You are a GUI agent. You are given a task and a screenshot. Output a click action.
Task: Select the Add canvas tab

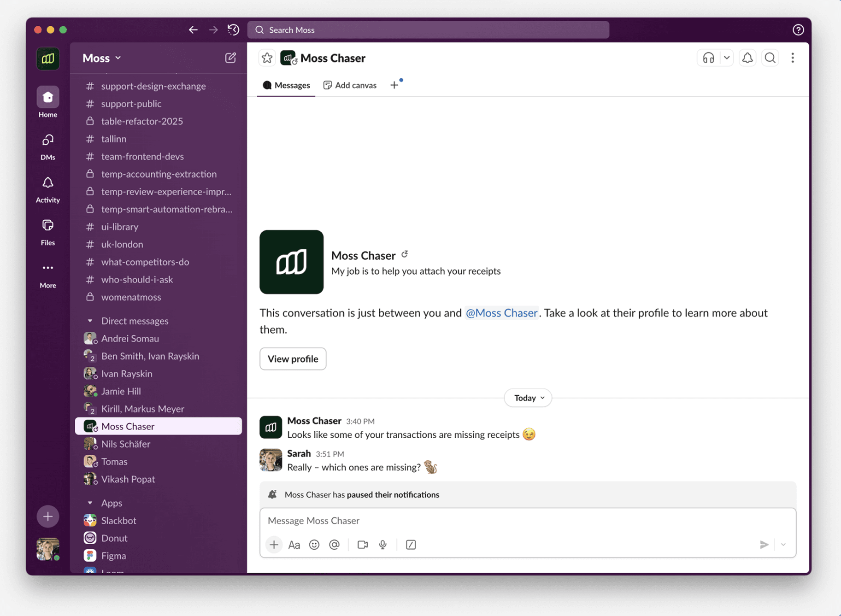tap(350, 85)
